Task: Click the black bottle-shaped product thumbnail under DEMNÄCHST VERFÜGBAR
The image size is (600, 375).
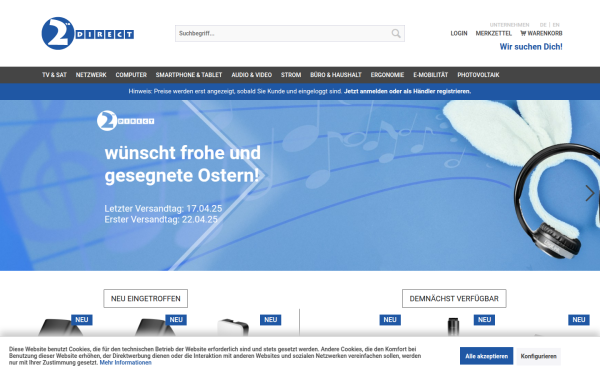Action: (x=453, y=327)
